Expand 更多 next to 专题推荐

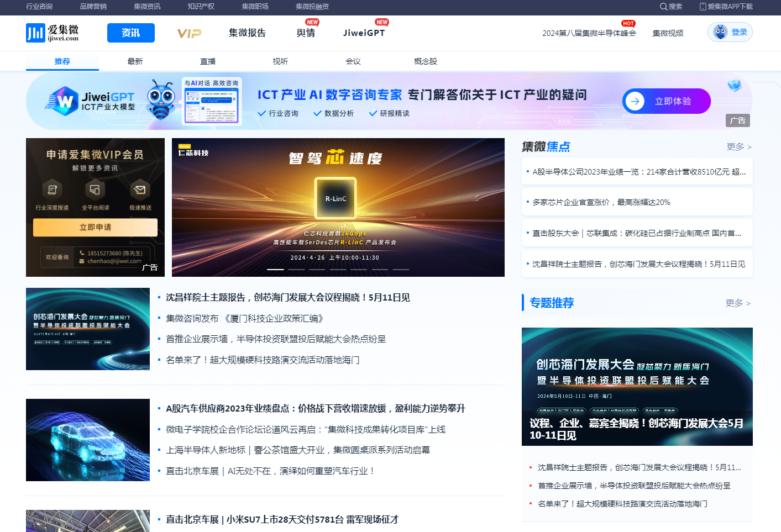click(738, 303)
